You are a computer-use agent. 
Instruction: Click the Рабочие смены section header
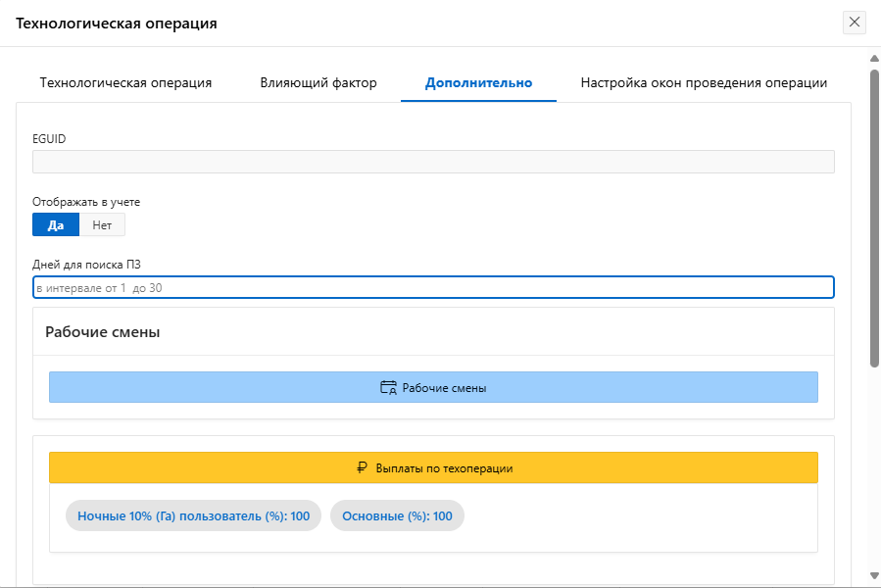(103, 332)
